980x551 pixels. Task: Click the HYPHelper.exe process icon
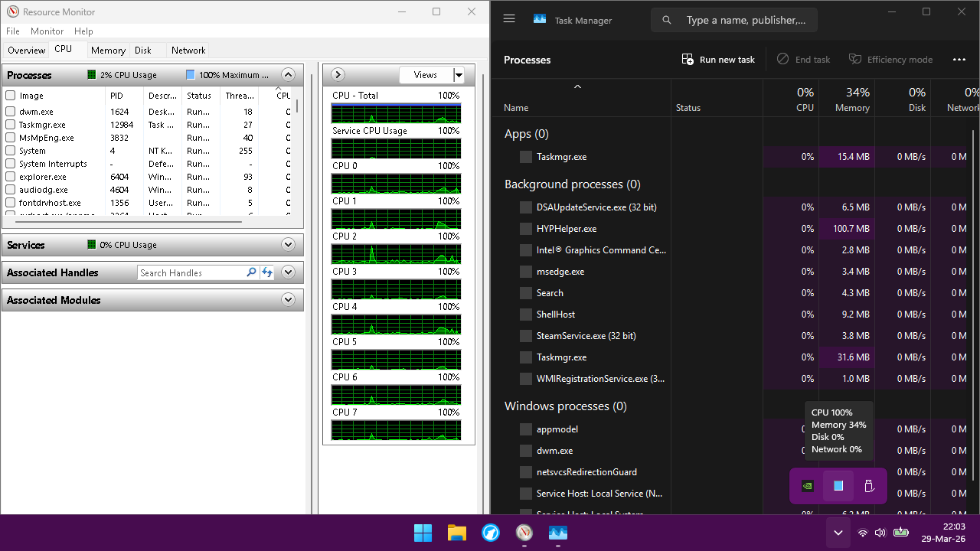[x=526, y=229]
